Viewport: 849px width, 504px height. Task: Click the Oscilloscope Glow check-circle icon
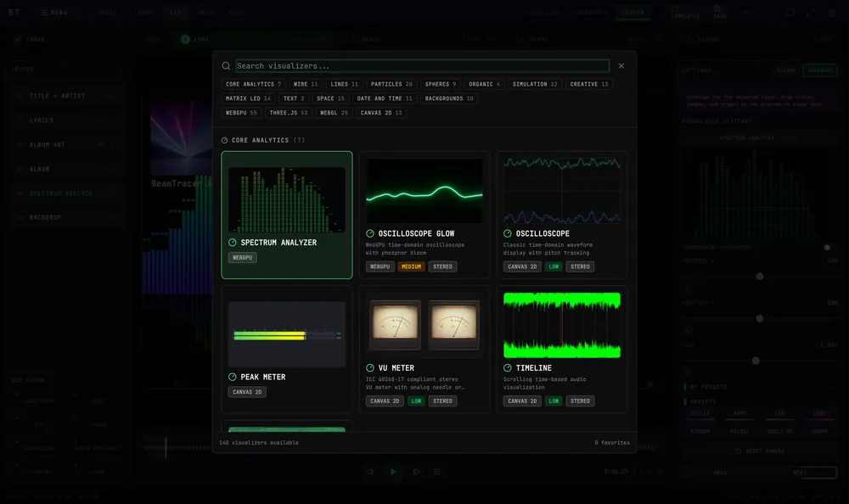pos(370,233)
